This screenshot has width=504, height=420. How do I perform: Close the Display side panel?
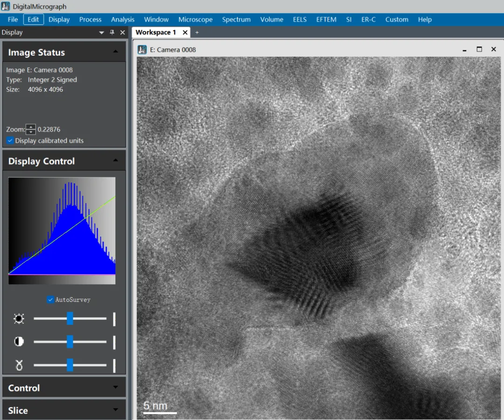point(123,32)
